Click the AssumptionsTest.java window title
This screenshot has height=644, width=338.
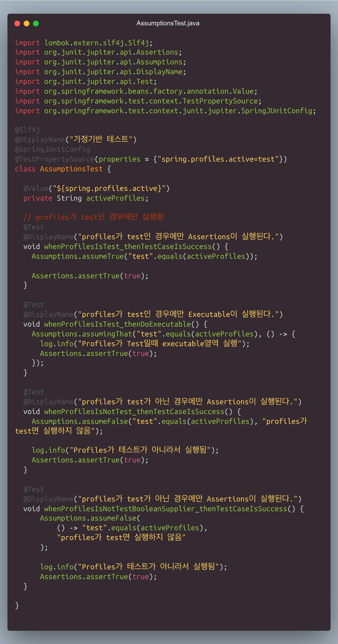(168, 23)
